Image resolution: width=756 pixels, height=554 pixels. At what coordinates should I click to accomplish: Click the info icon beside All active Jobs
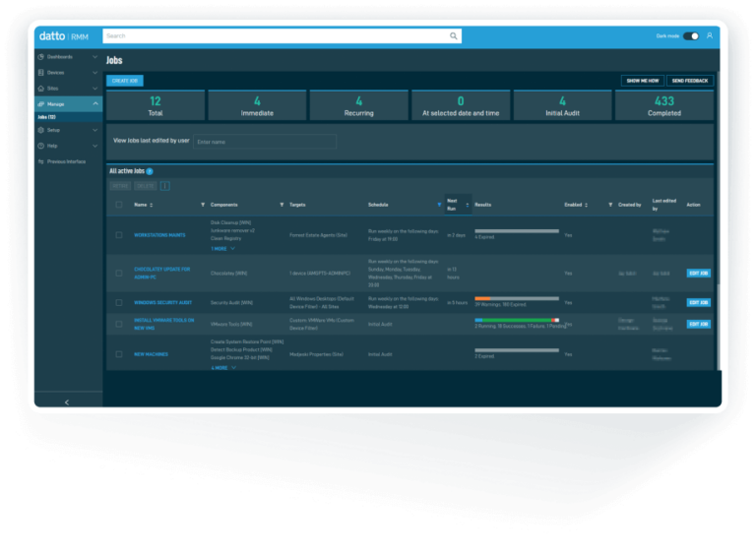tap(150, 171)
